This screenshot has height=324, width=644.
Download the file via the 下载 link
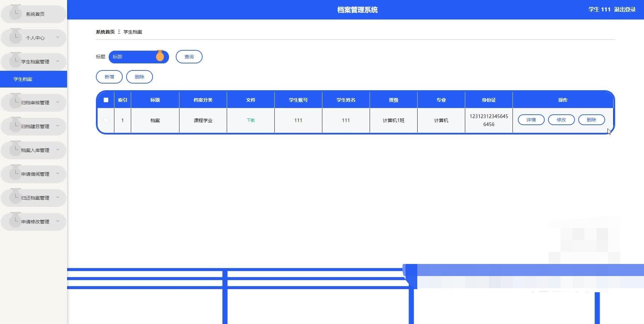pos(251,120)
